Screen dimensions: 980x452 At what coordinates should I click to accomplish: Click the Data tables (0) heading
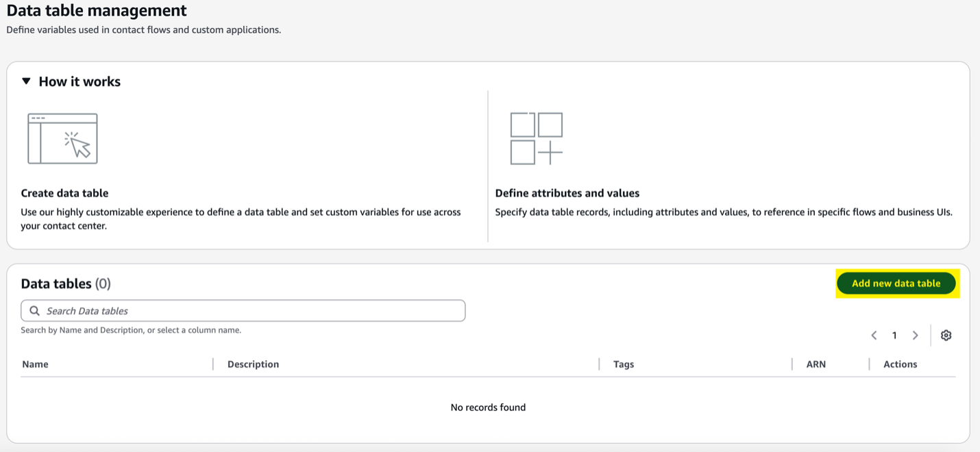point(65,283)
